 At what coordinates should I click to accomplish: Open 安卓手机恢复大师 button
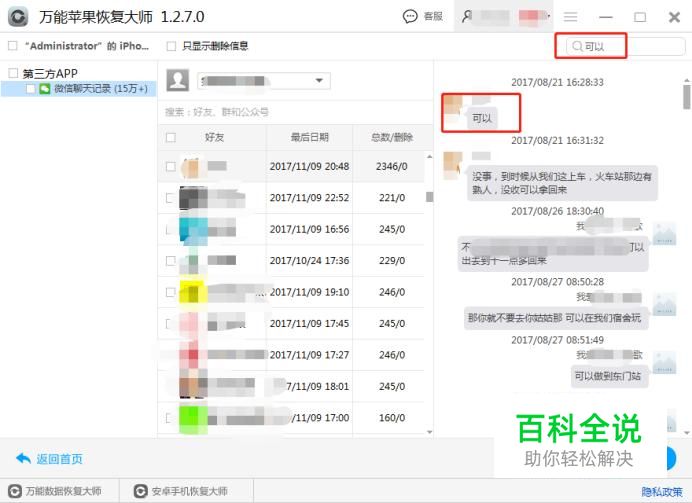coord(181,491)
